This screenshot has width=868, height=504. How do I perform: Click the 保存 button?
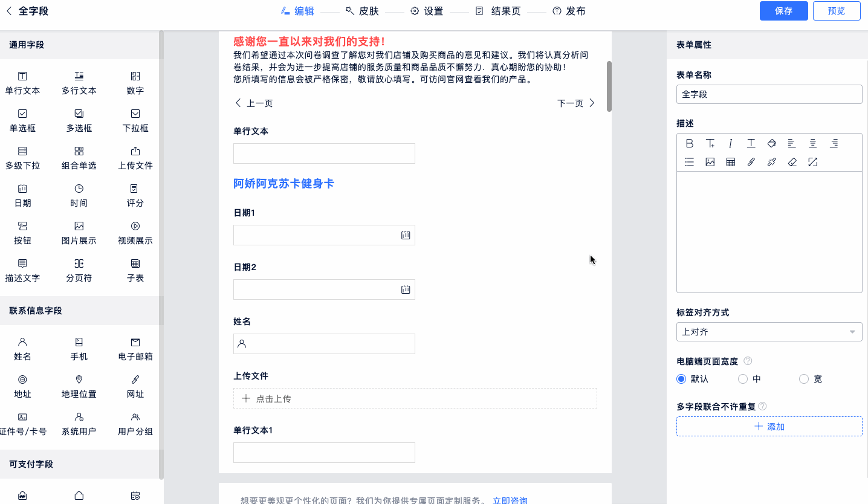(783, 11)
